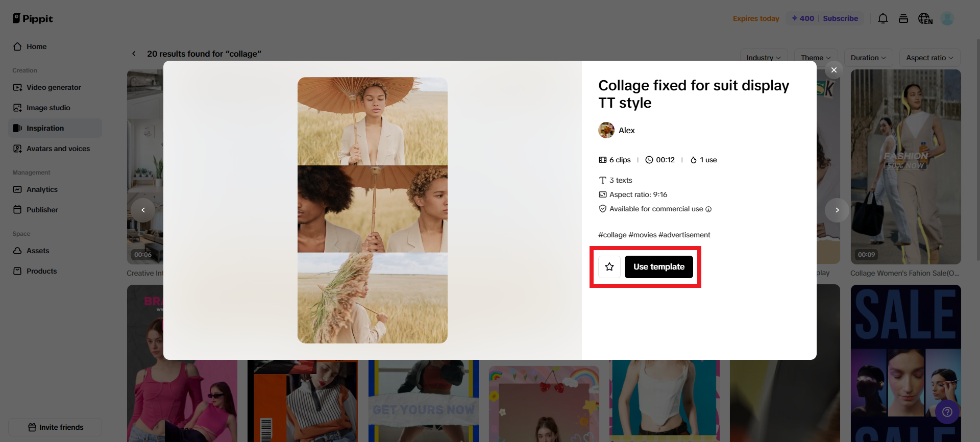980x442 pixels.
Task: Expand the Industry filter dropdown
Action: click(763, 58)
